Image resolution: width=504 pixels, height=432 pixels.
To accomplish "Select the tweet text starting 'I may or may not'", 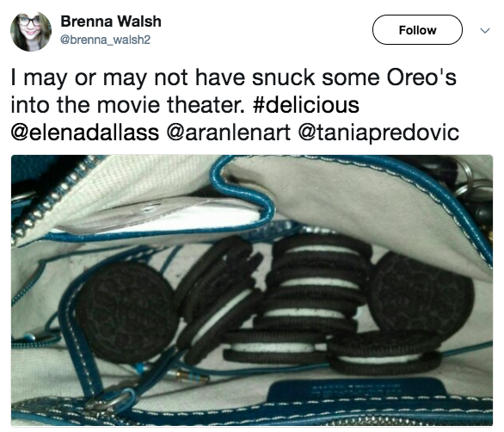I will [235, 105].
